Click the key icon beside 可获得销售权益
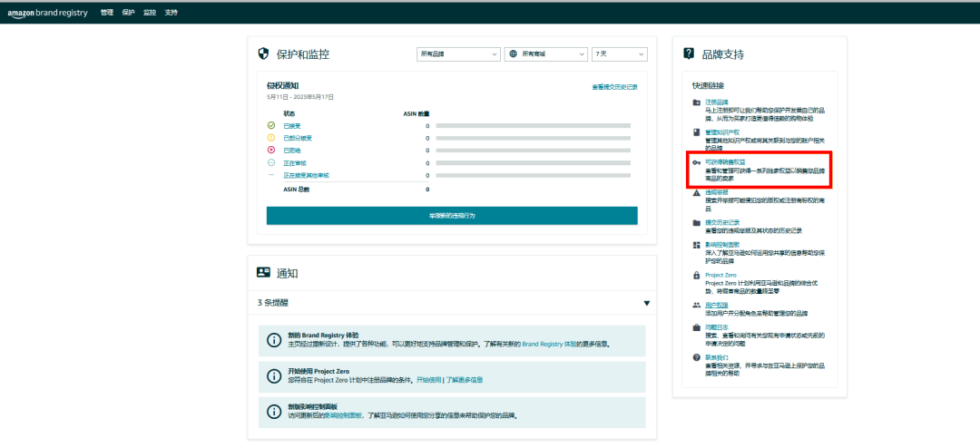This screenshot has height=448, width=980. click(696, 161)
